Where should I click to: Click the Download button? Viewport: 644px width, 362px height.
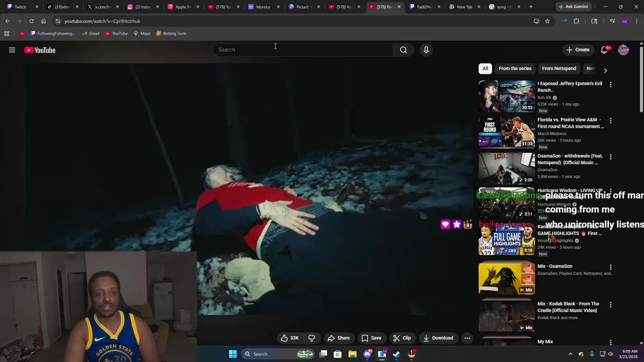click(438, 338)
